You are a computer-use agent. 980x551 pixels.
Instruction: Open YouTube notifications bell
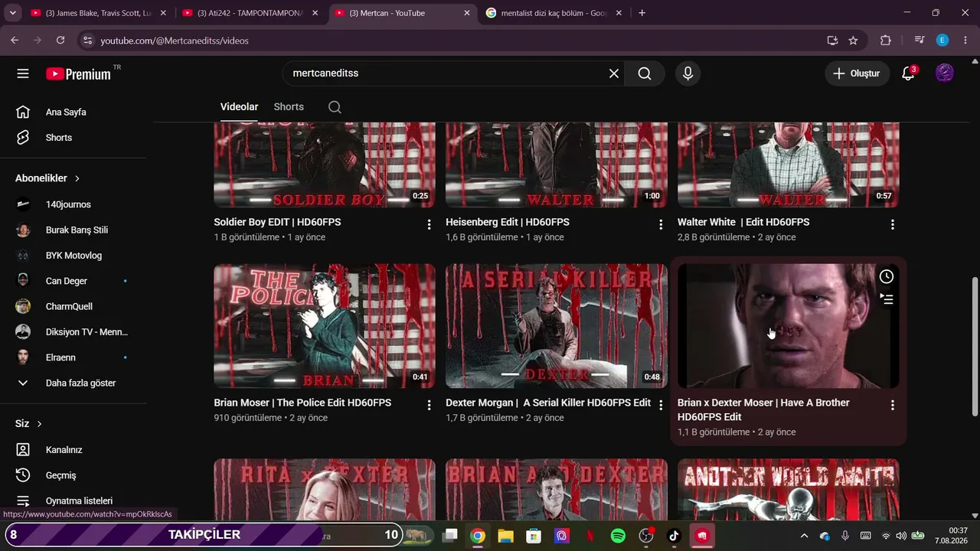908,73
